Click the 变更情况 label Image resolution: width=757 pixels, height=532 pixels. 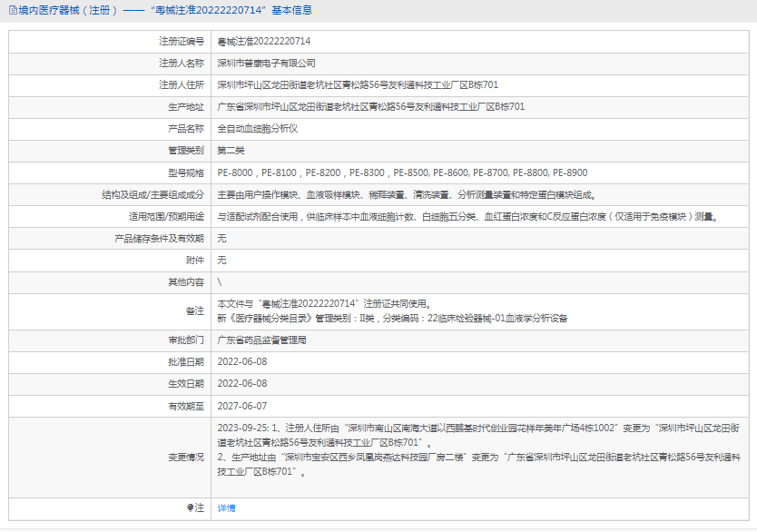[186, 458]
